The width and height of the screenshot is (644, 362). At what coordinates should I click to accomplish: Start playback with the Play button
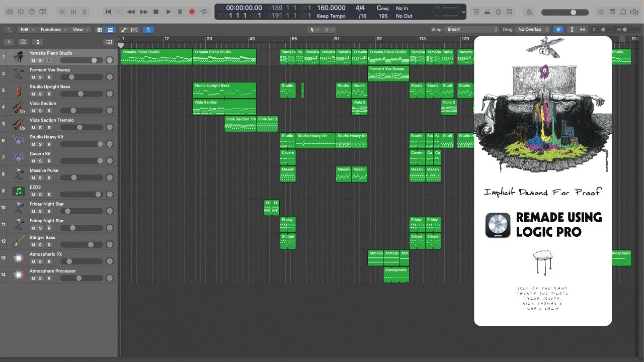(168, 12)
